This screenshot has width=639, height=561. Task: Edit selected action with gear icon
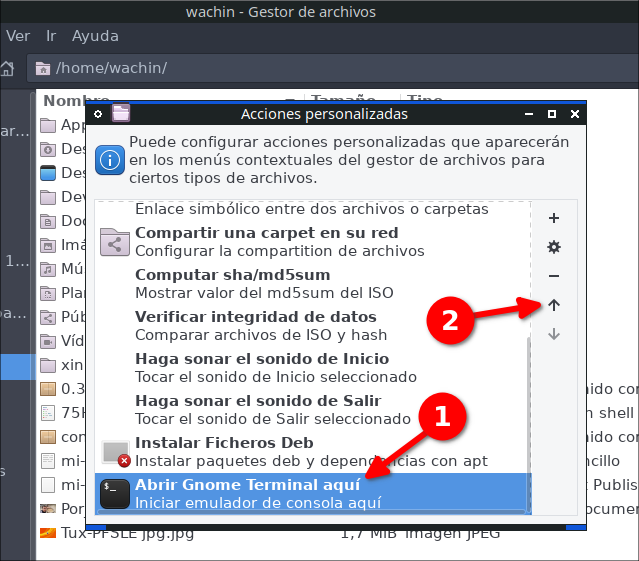553,247
